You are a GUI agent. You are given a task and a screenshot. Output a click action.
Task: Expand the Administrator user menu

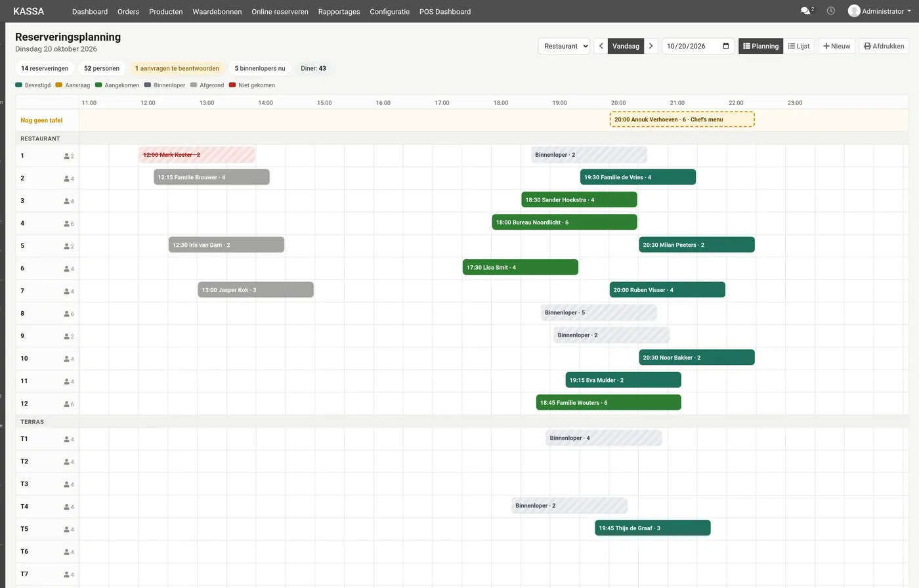point(880,11)
